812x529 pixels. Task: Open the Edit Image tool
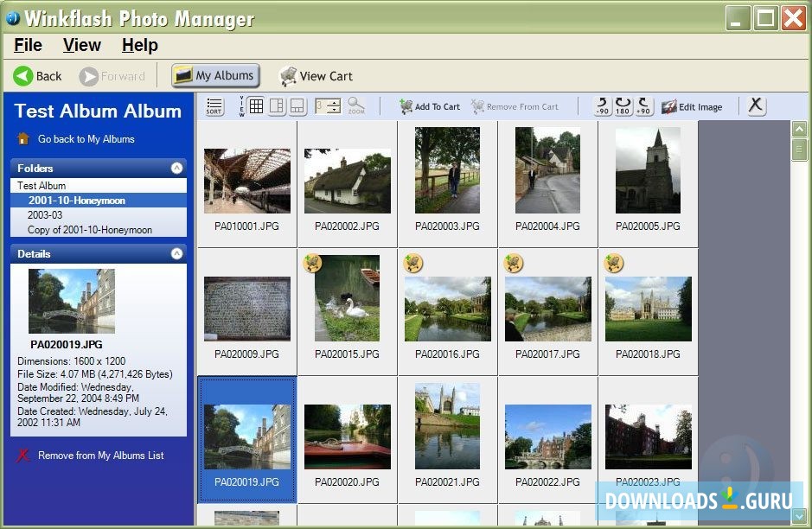pyautogui.click(x=692, y=105)
